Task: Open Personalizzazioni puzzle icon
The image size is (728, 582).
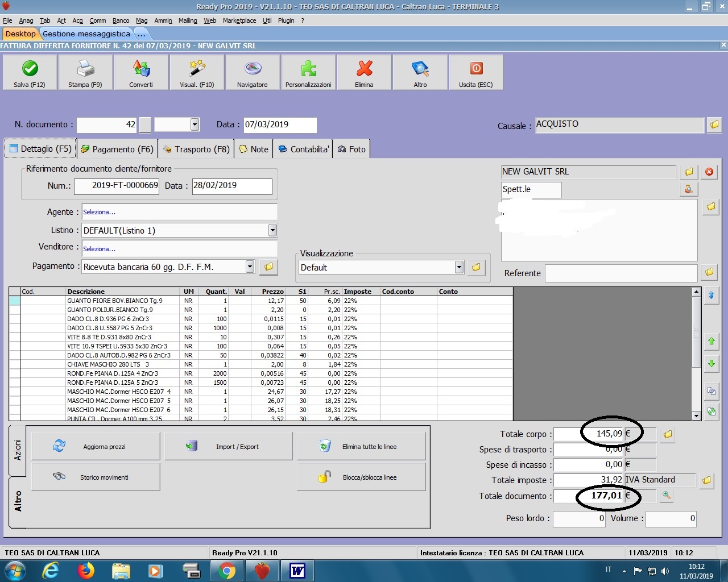Action: coord(308,72)
